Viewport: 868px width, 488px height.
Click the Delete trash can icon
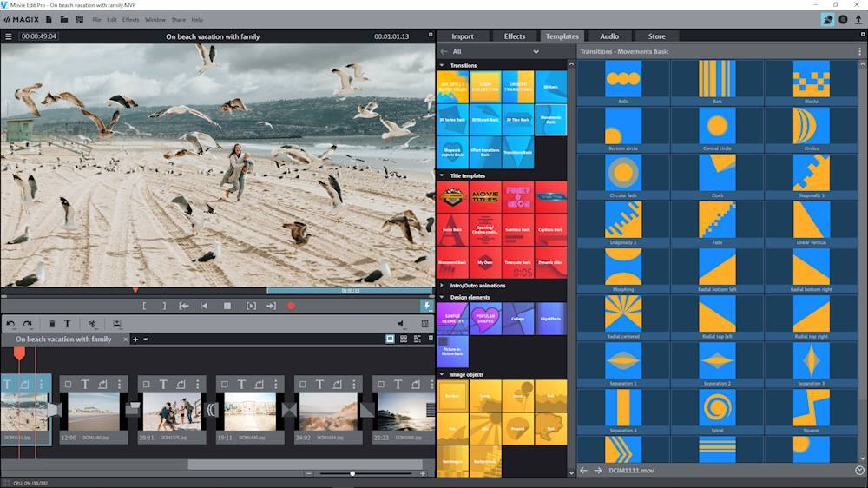tap(52, 324)
